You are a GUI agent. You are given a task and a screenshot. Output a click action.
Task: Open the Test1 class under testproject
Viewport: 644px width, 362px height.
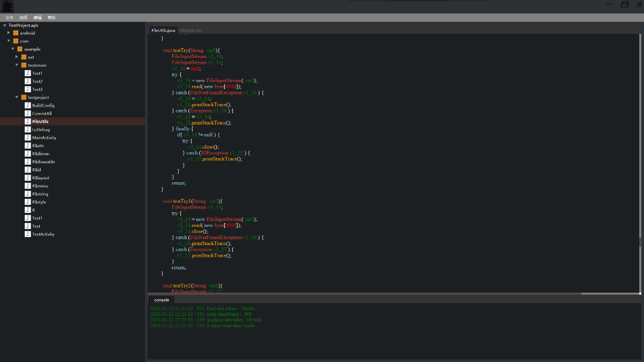(37, 218)
